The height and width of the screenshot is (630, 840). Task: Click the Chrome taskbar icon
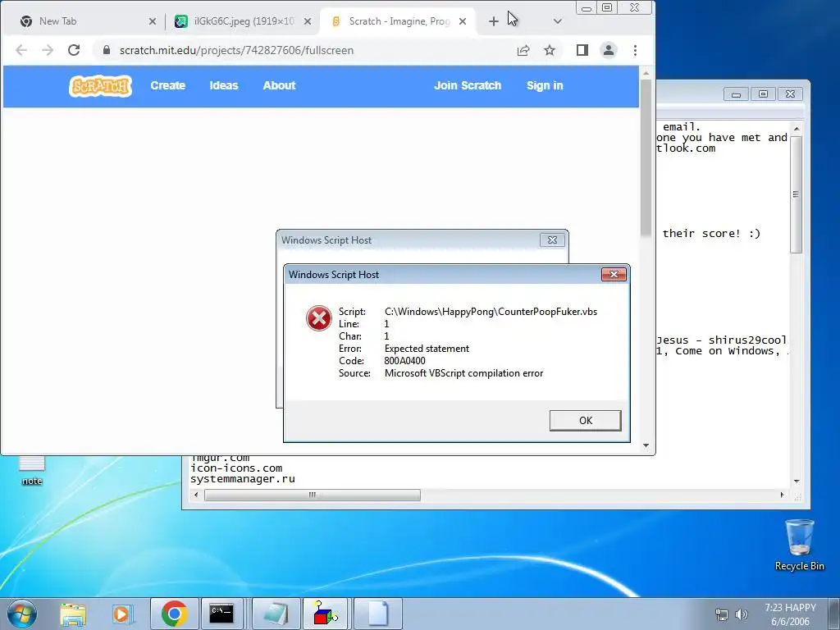click(174, 614)
